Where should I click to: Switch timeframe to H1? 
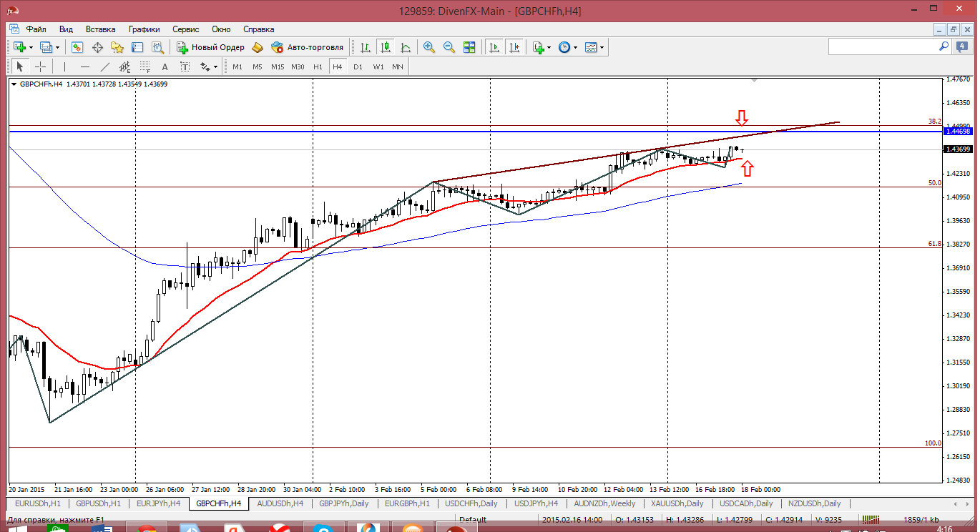click(318, 66)
